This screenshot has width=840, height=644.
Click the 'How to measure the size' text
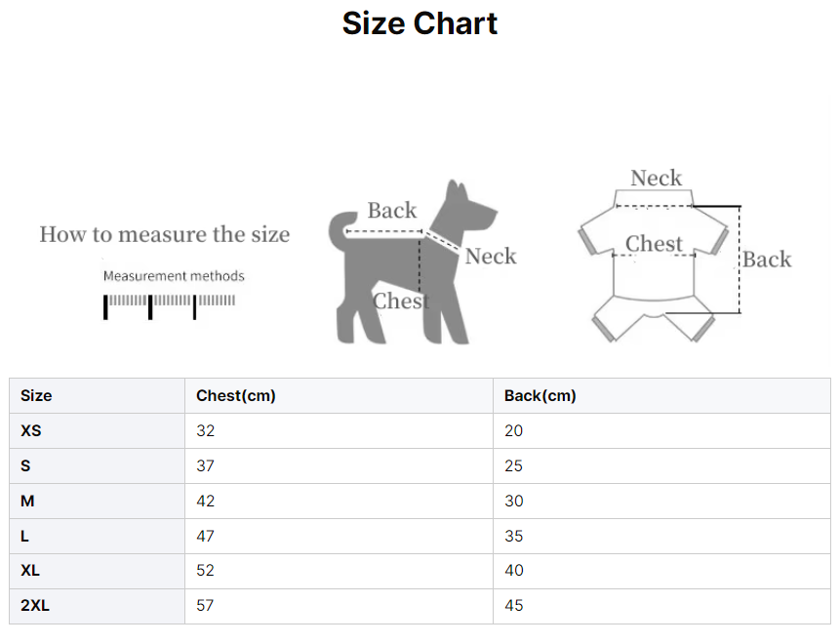tap(165, 234)
